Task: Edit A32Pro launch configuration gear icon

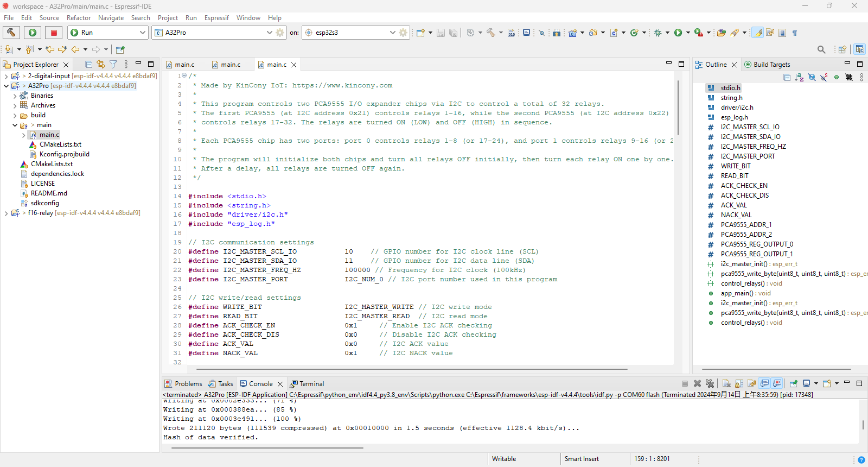Action: click(x=280, y=33)
